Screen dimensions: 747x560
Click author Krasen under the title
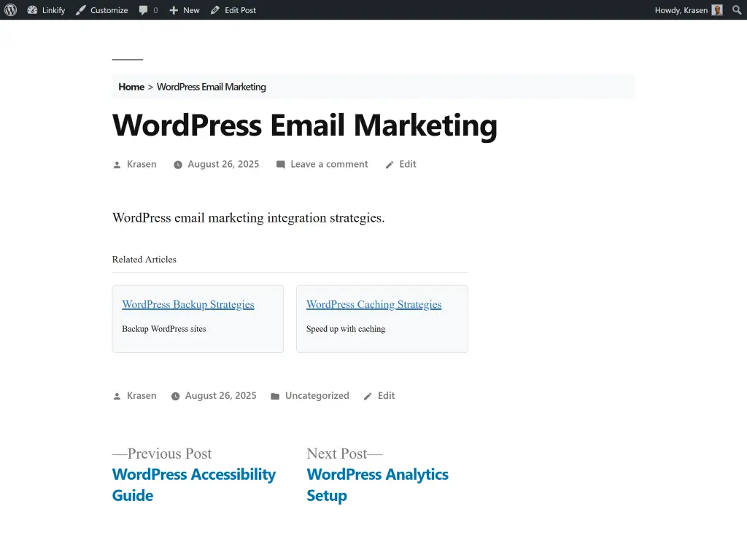142,164
